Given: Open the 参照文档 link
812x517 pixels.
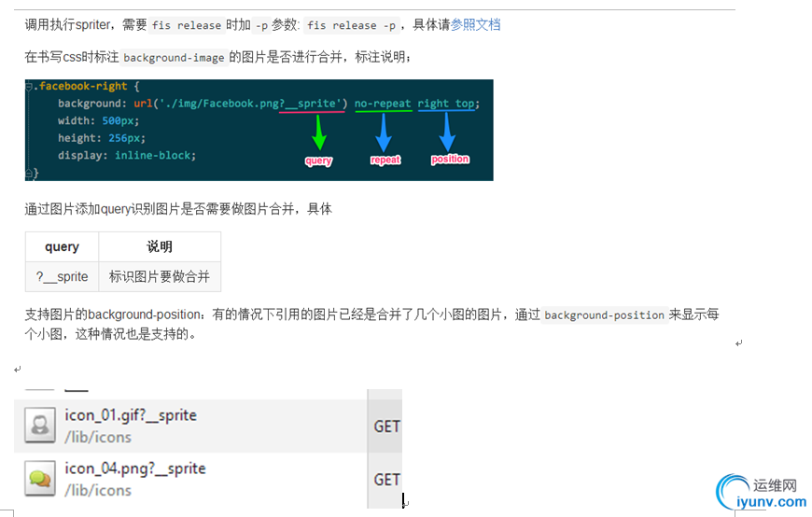Looking at the screenshot, I should point(475,24).
